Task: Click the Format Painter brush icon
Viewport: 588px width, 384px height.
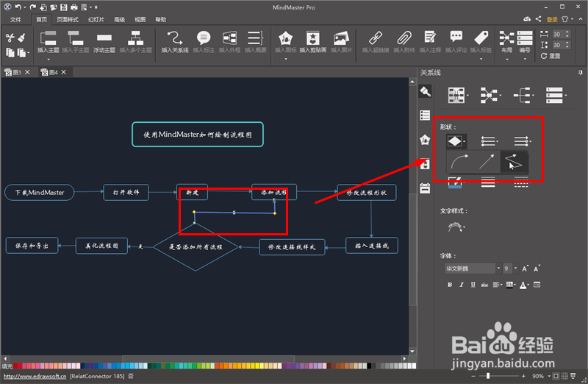Action: 21,38
